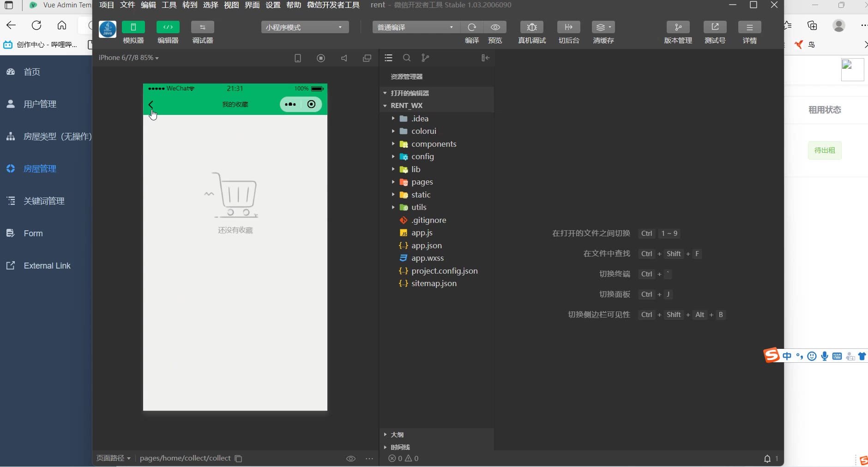Screen dimensions: 868x467
Task: Tap the mini program capsule close circle
Action: (312, 104)
